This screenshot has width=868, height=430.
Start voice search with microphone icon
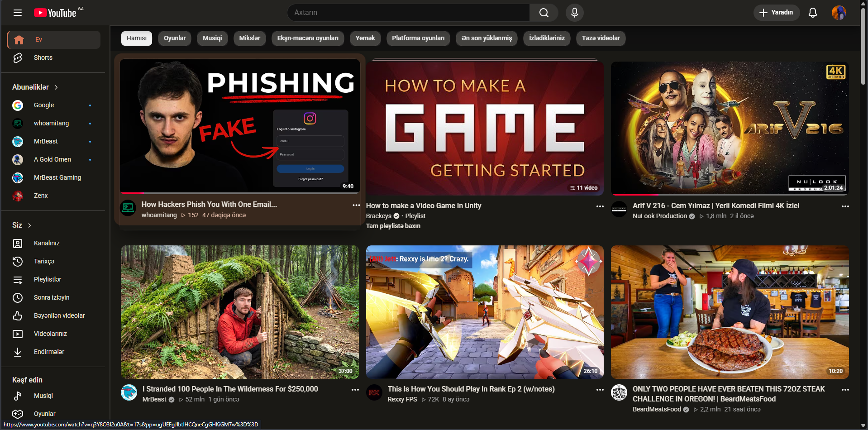(575, 13)
